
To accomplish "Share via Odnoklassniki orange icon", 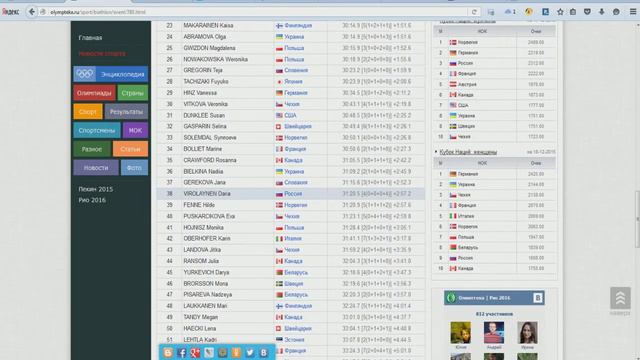I will coord(236,353).
